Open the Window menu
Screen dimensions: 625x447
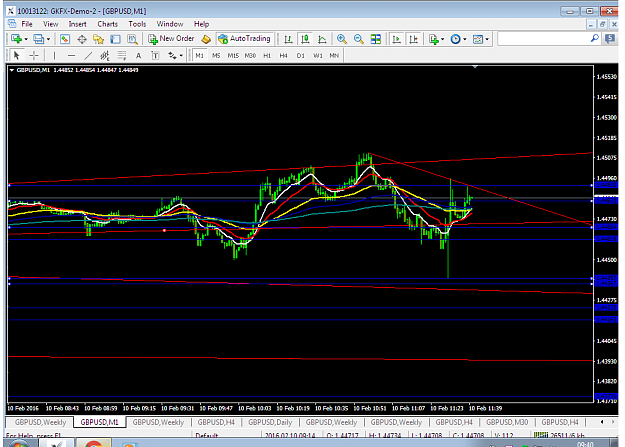(169, 24)
